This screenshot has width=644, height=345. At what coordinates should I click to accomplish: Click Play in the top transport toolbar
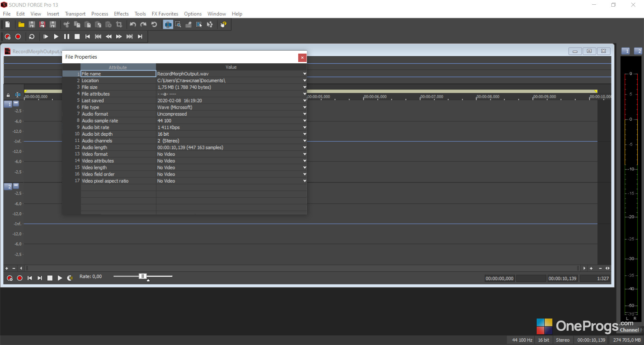point(56,37)
